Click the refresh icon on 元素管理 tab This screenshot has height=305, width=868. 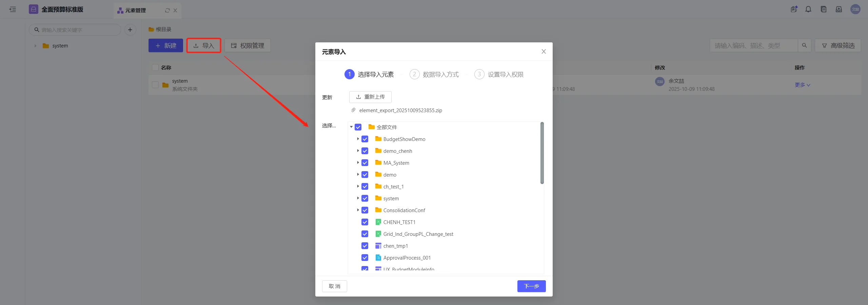tap(167, 11)
